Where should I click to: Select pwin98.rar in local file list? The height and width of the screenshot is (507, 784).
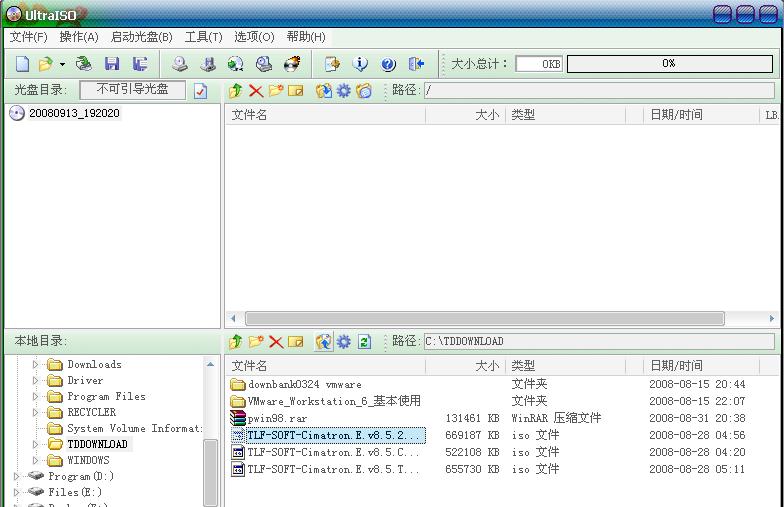[x=278, y=418]
